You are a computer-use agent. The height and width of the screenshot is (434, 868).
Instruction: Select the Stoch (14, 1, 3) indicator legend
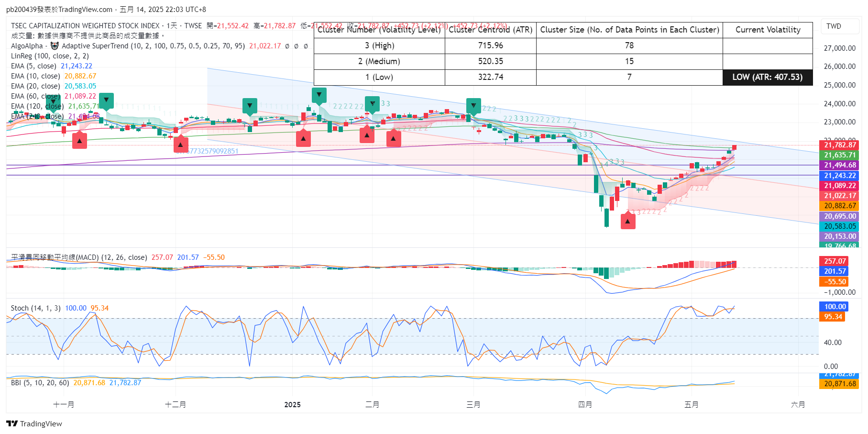point(60,308)
